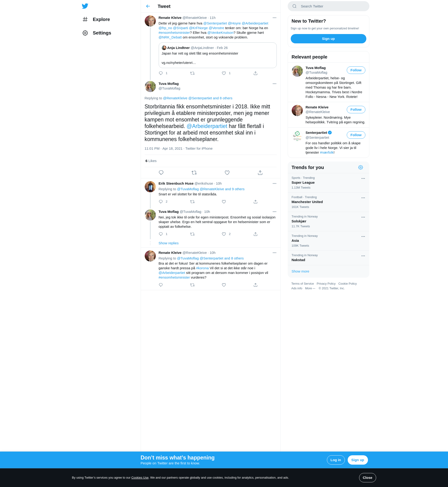Viewport: 448px width, 487px height.
Task: Retweet Renate Kleive's 10h tweet
Action: [192, 285]
